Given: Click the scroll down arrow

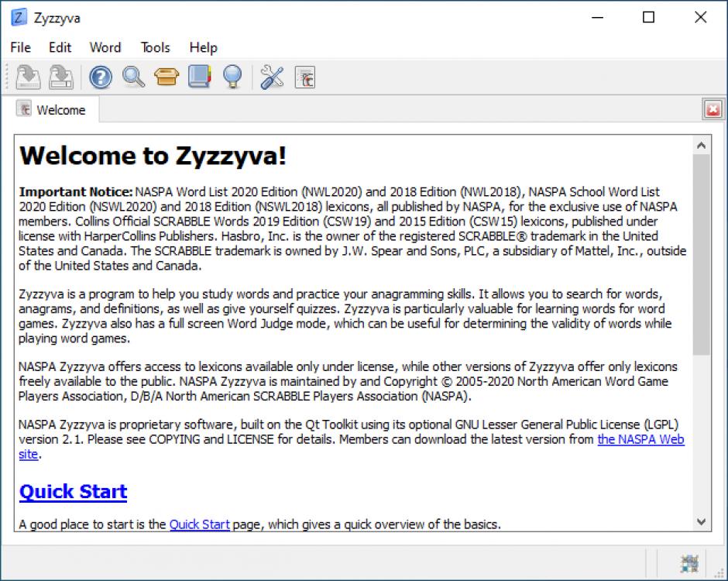Looking at the screenshot, I should coord(701,521).
